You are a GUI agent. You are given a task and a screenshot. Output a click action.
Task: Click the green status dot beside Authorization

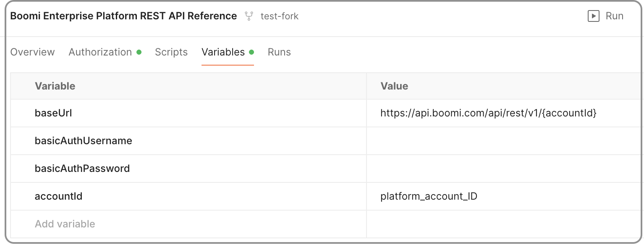pyautogui.click(x=139, y=51)
